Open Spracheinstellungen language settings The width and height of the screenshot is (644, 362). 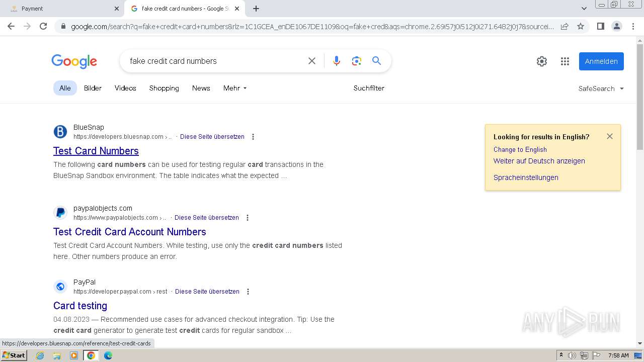pos(526,177)
